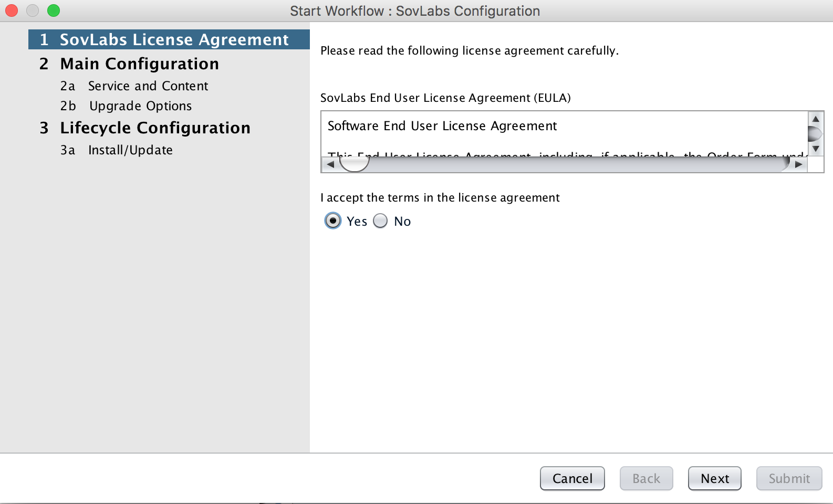Image resolution: width=833 pixels, height=504 pixels.
Task: Click the Next button
Action: pos(714,478)
